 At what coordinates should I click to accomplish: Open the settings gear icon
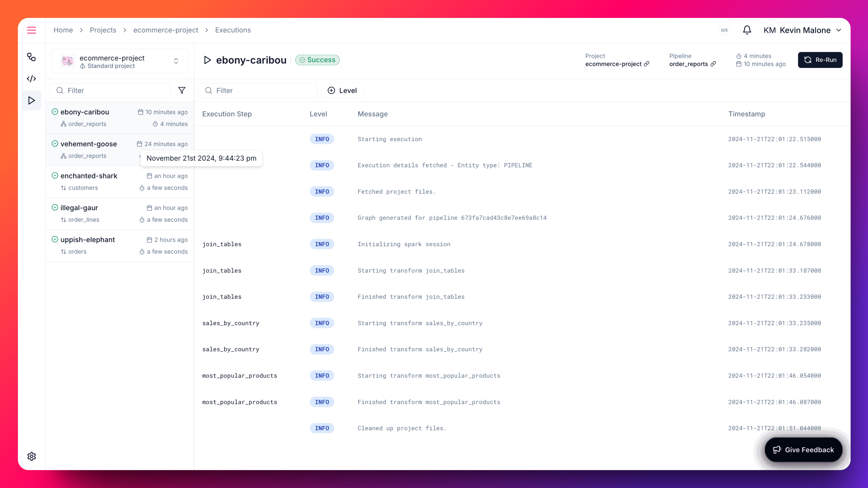click(x=31, y=456)
